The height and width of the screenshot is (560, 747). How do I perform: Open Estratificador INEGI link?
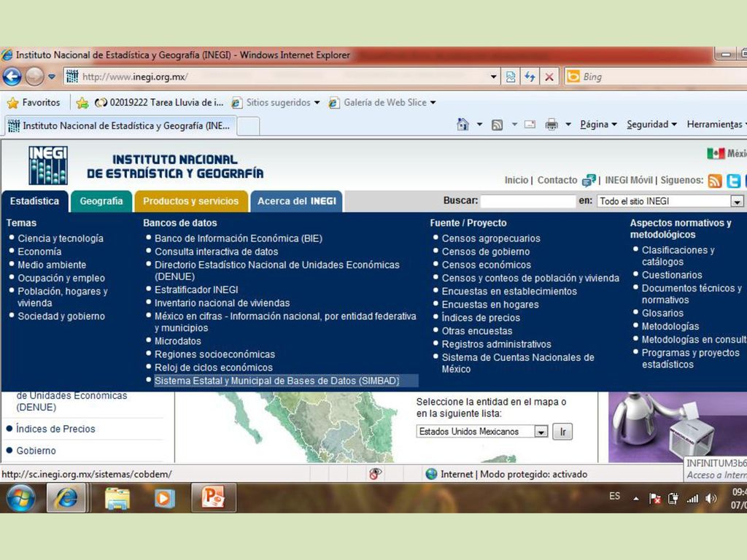click(x=196, y=289)
